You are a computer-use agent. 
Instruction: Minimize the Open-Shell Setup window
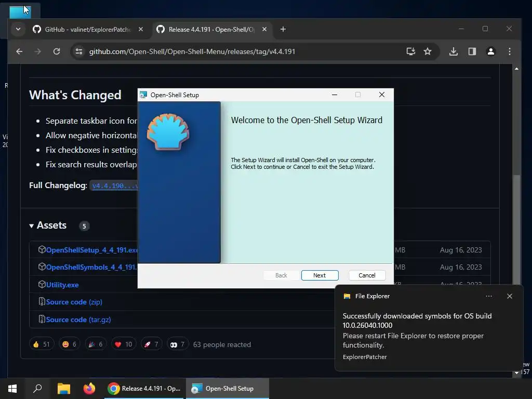(335, 95)
